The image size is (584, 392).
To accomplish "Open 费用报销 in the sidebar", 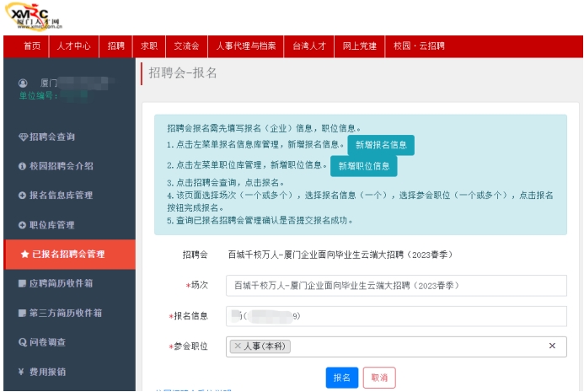I will pyautogui.click(x=47, y=372).
